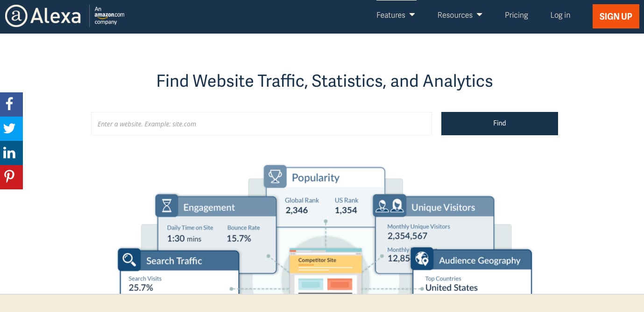The width and height of the screenshot is (644, 312).
Task: Click the Top Countries value 'United States'
Action: pyautogui.click(x=452, y=288)
